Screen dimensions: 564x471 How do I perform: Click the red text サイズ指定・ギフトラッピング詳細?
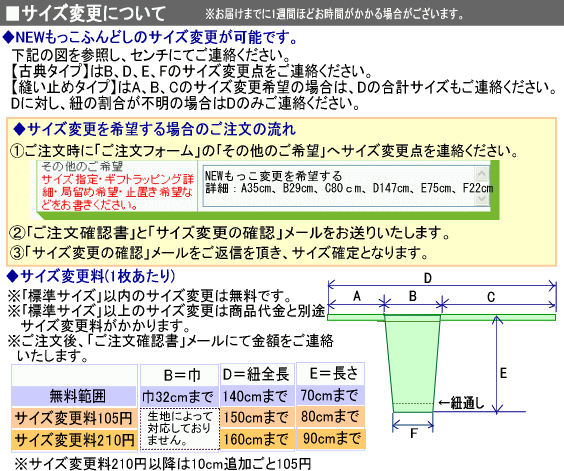[117, 192]
